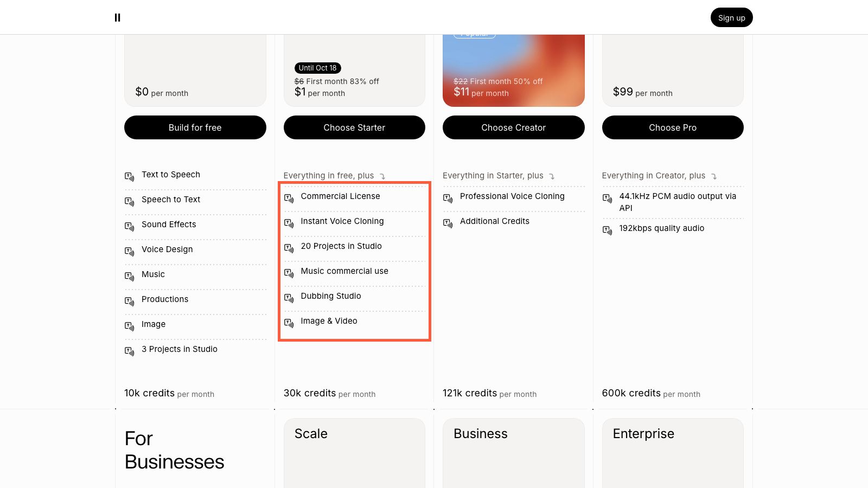
Task: Click the icon beside Instant Voice Cloning
Action: click(x=289, y=223)
